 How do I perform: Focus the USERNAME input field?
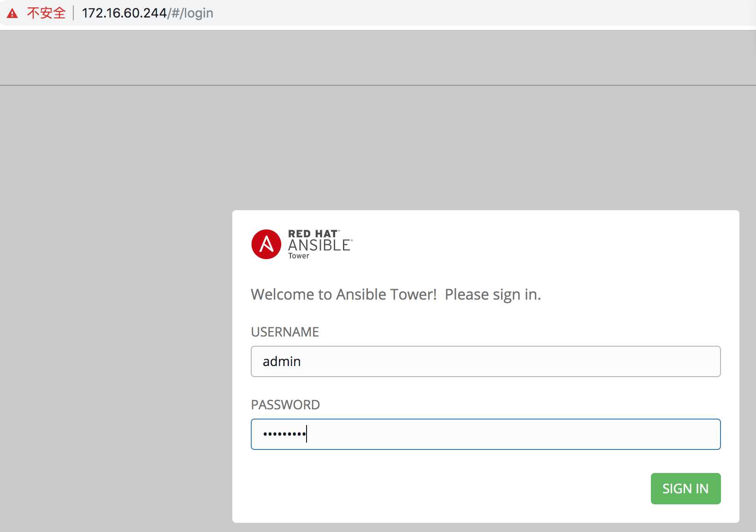485,361
